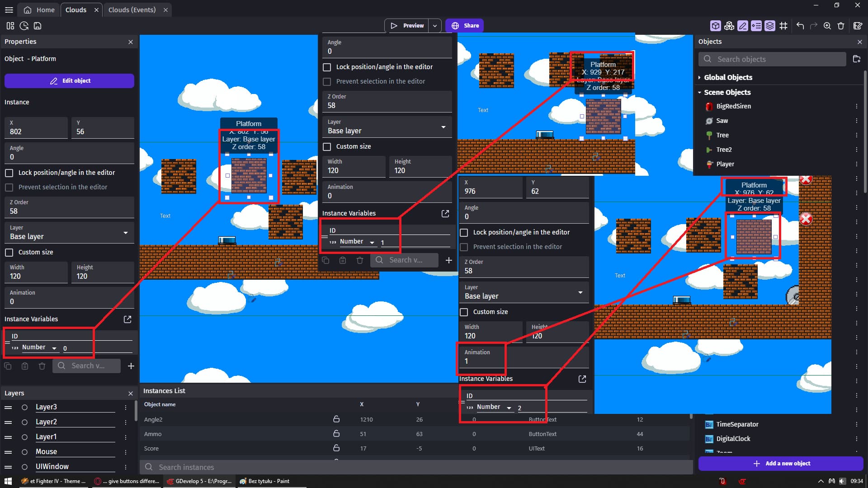
Task: Open the main hamburger menu
Action: coord(9,9)
